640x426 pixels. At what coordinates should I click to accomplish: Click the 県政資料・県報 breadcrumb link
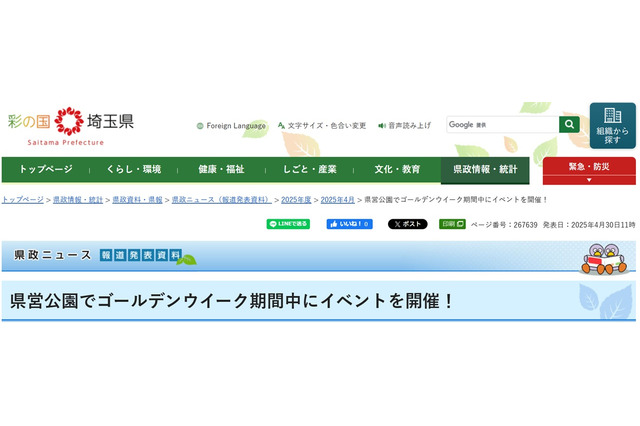[x=137, y=200]
